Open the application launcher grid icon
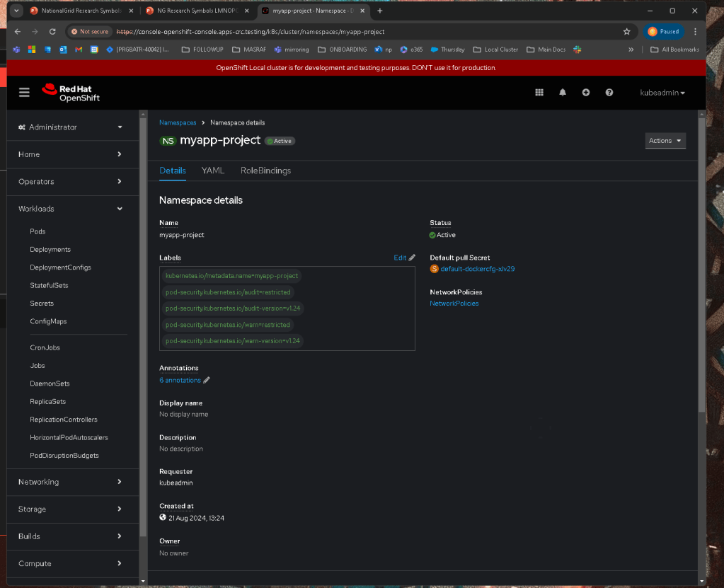The height and width of the screenshot is (588, 724). click(539, 92)
